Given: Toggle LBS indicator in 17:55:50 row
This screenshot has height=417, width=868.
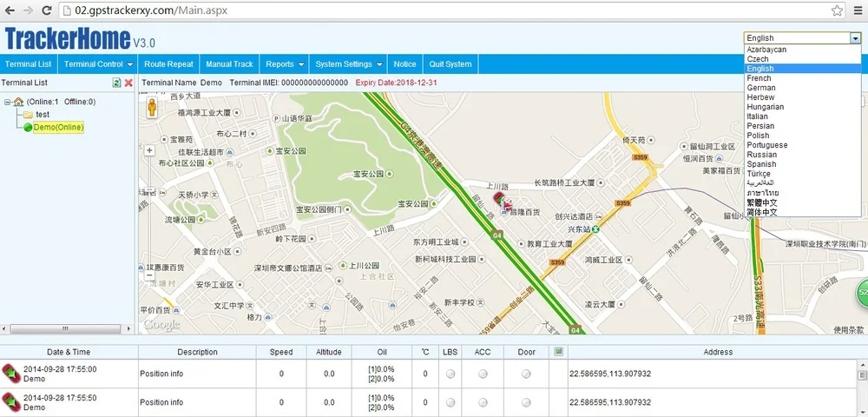Looking at the screenshot, I should (450, 402).
